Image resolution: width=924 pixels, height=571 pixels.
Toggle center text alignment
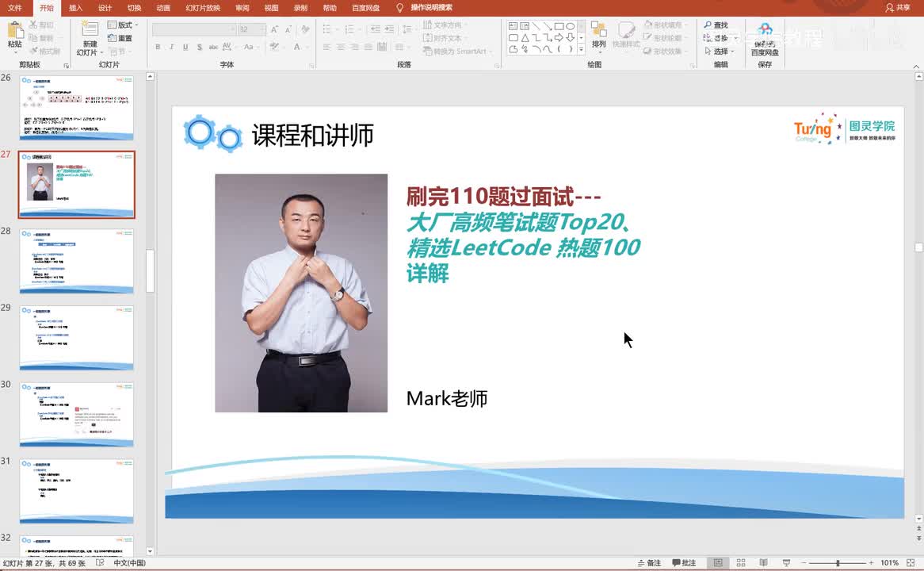tap(341, 47)
